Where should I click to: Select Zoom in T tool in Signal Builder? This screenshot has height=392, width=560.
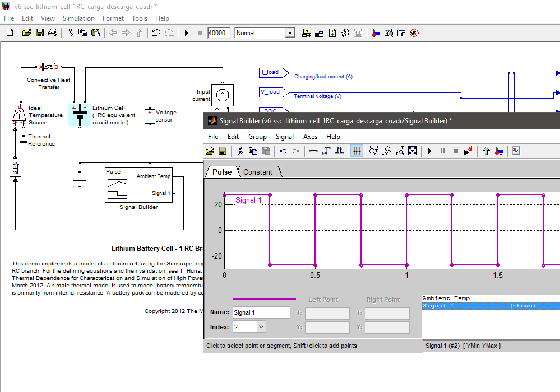[x=373, y=151]
